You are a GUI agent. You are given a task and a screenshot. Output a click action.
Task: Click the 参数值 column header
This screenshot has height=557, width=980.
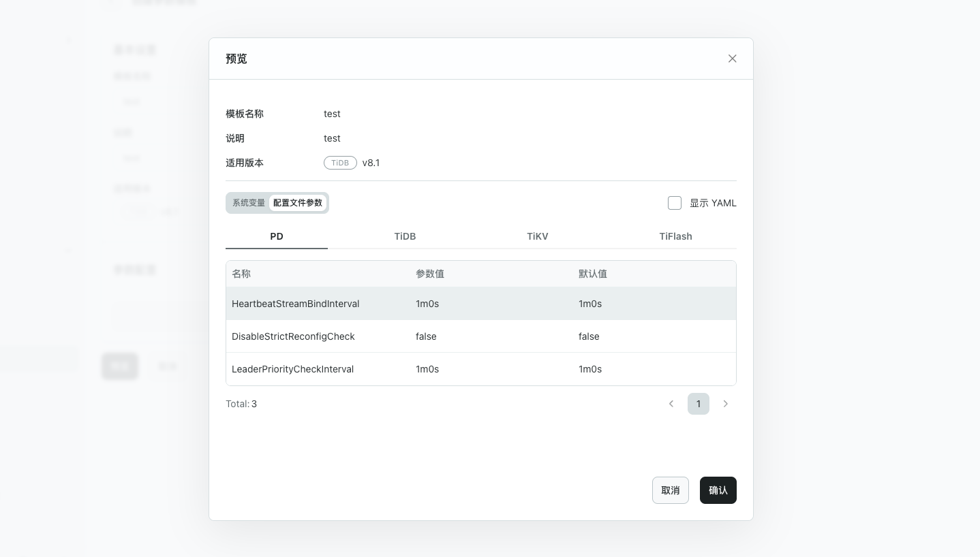click(430, 274)
